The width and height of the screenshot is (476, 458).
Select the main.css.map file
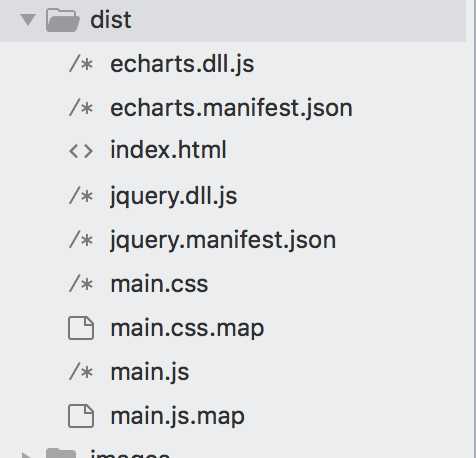tap(187, 329)
